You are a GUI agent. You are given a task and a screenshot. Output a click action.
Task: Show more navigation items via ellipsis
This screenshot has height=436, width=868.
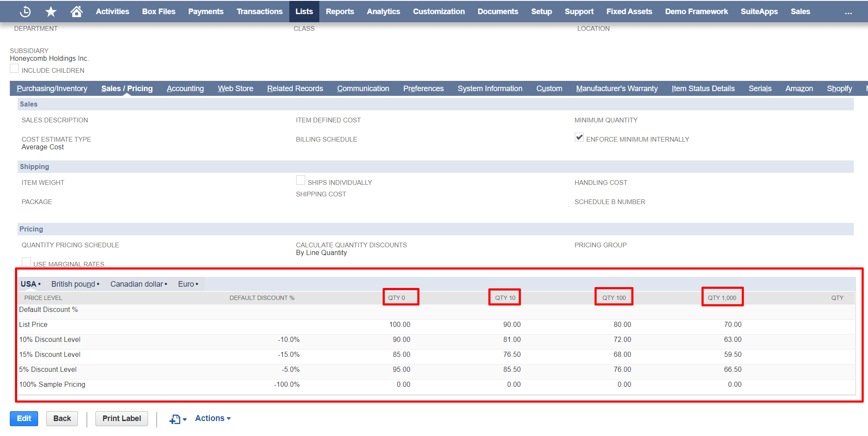coord(848,12)
